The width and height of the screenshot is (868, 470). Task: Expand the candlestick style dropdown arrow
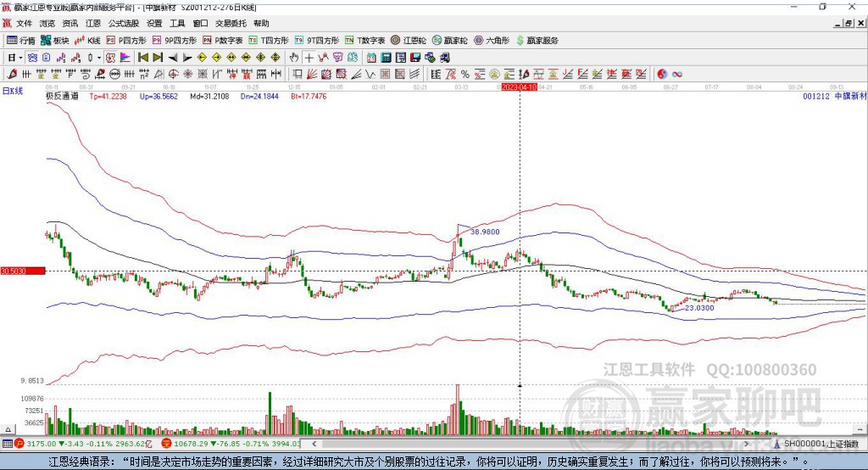click(99, 58)
